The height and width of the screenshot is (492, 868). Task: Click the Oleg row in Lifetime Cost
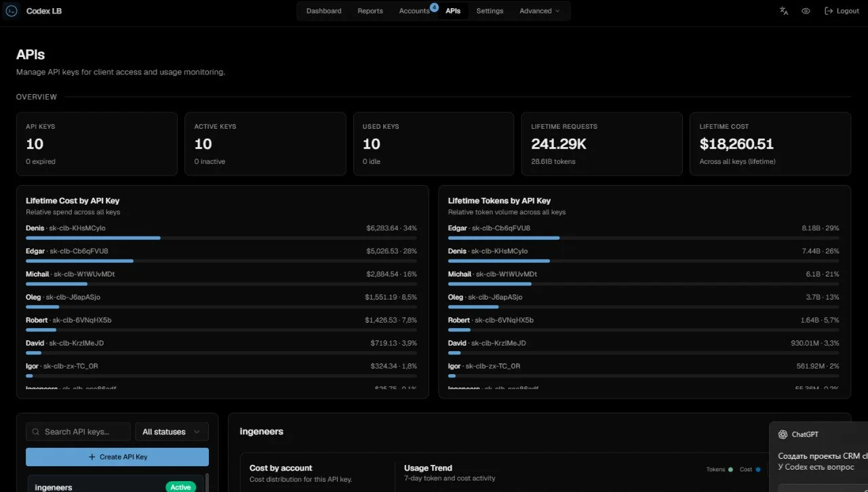pyautogui.click(x=221, y=300)
